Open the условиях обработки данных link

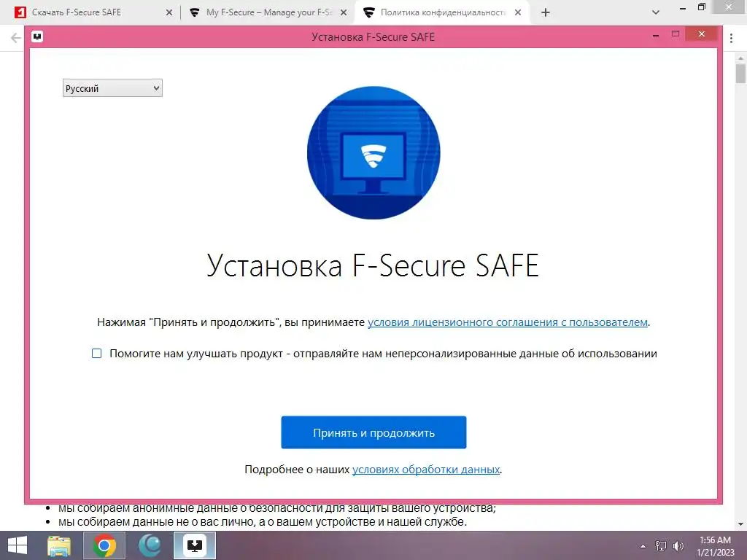426,470
